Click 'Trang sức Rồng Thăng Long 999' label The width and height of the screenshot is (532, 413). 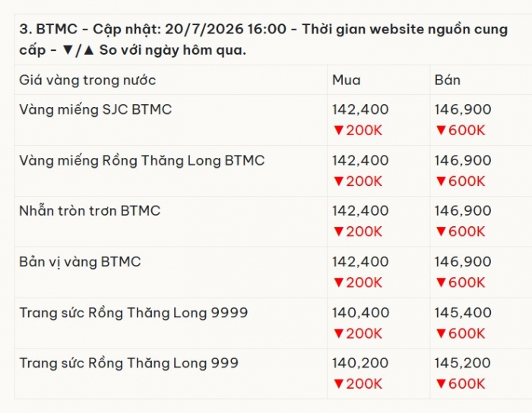tap(128, 363)
